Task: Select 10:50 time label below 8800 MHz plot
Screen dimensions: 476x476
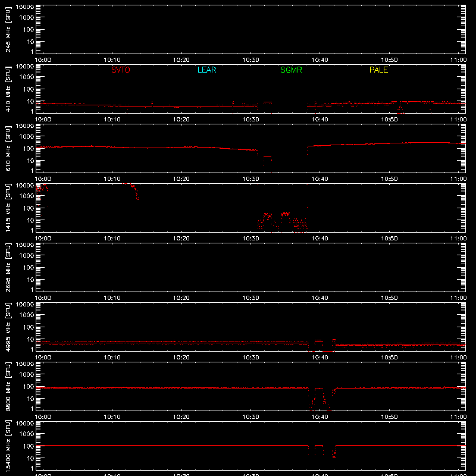Action: click(389, 417)
